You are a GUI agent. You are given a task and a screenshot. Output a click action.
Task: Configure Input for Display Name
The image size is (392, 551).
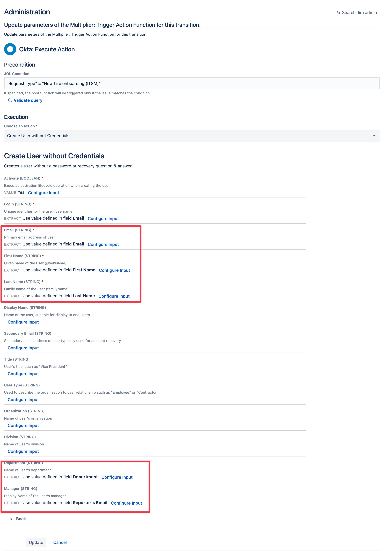coord(23,322)
